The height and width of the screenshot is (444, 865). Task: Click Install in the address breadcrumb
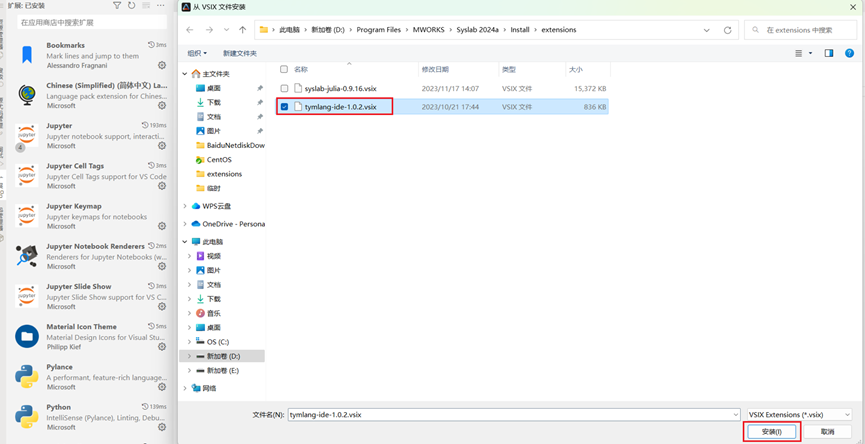click(x=520, y=30)
